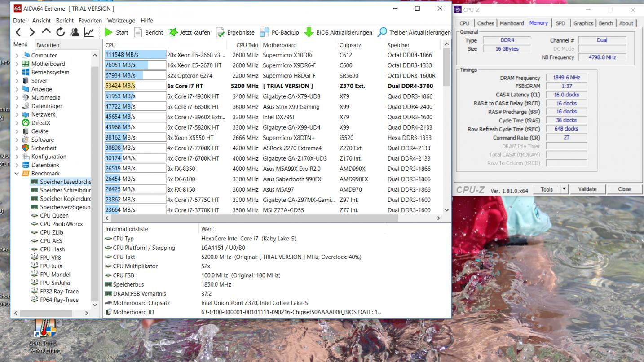Select the Sicherheit tree item

pyautogui.click(x=44, y=148)
